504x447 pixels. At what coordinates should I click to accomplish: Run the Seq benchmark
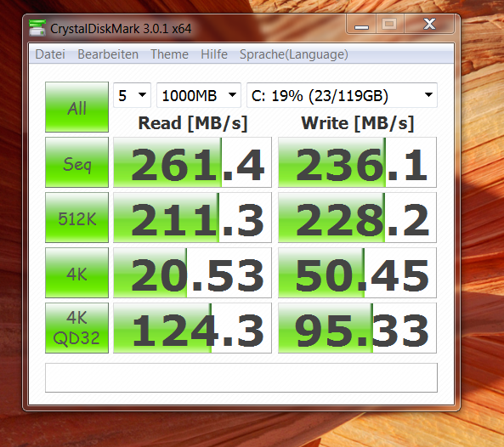[x=76, y=162]
